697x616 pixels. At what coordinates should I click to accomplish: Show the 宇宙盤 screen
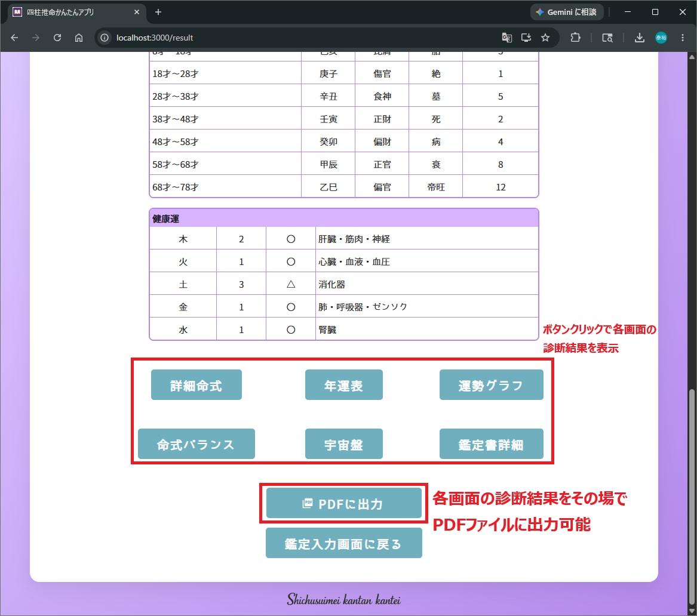click(x=343, y=444)
